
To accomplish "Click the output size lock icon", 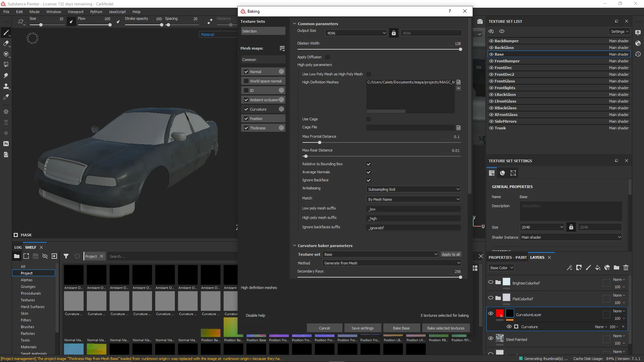I will click(x=393, y=33).
